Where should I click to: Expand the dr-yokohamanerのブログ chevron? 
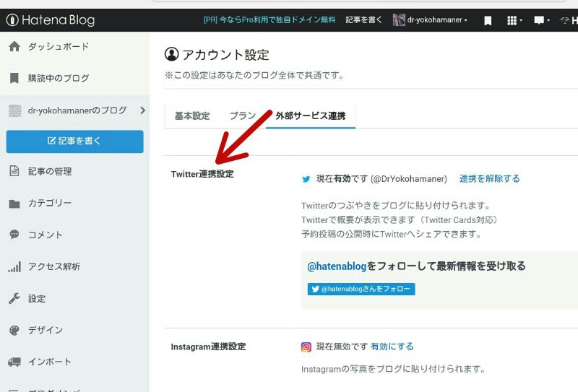click(x=142, y=110)
